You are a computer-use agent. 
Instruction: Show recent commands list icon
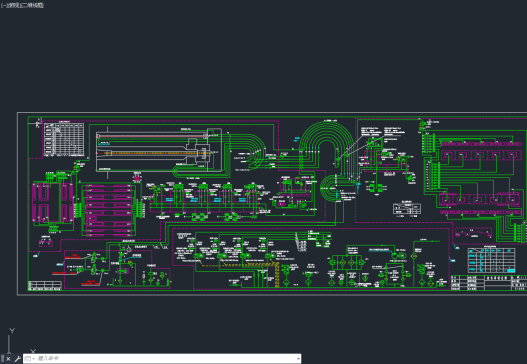point(28,359)
